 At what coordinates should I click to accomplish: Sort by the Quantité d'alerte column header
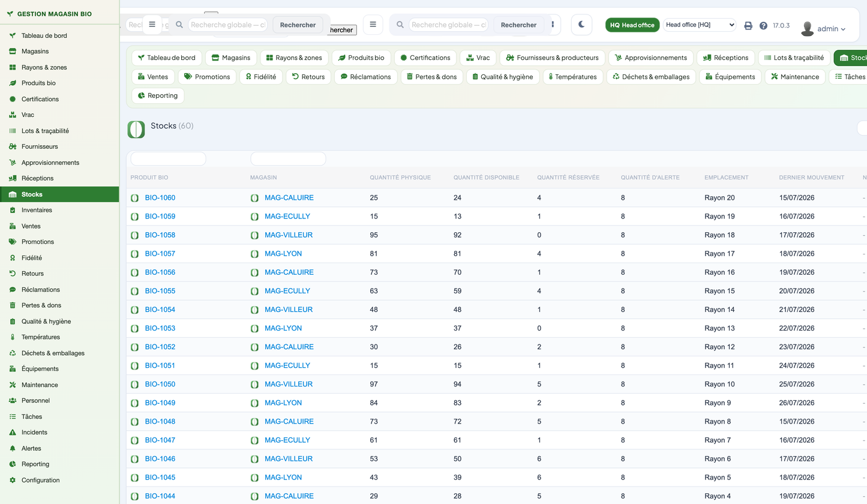click(x=651, y=178)
